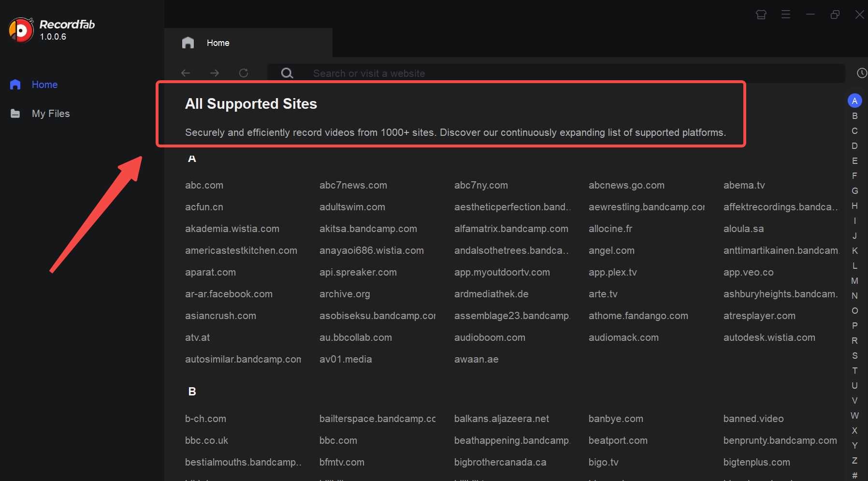Go back with the left arrow
Screen dimensions: 868x481
tap(186, 73)
